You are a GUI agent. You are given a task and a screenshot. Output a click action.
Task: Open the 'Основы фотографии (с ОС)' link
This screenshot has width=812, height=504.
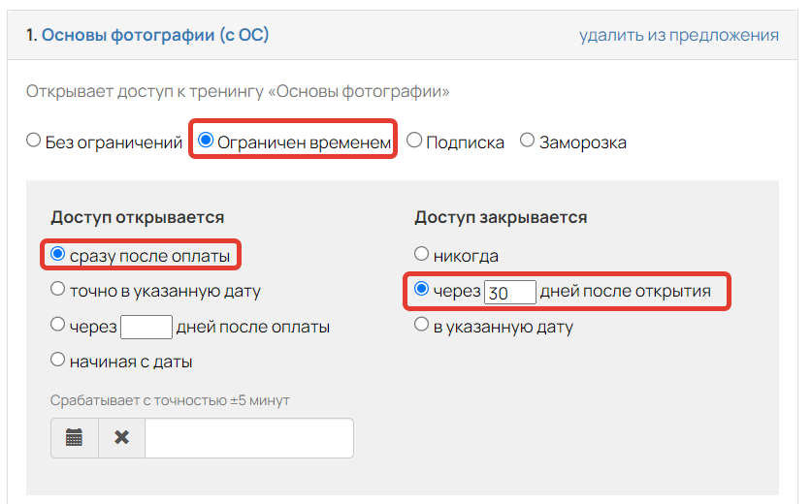(155, 35)
